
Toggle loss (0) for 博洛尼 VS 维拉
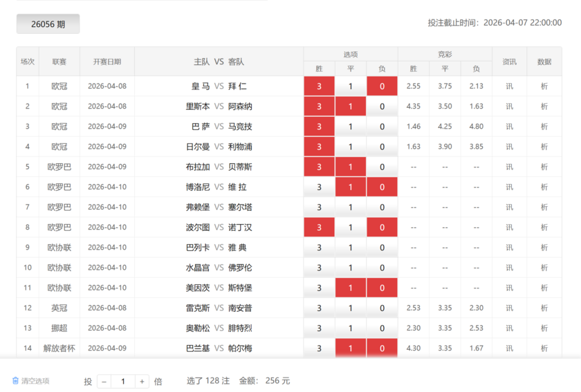click(x=382, y=187)
